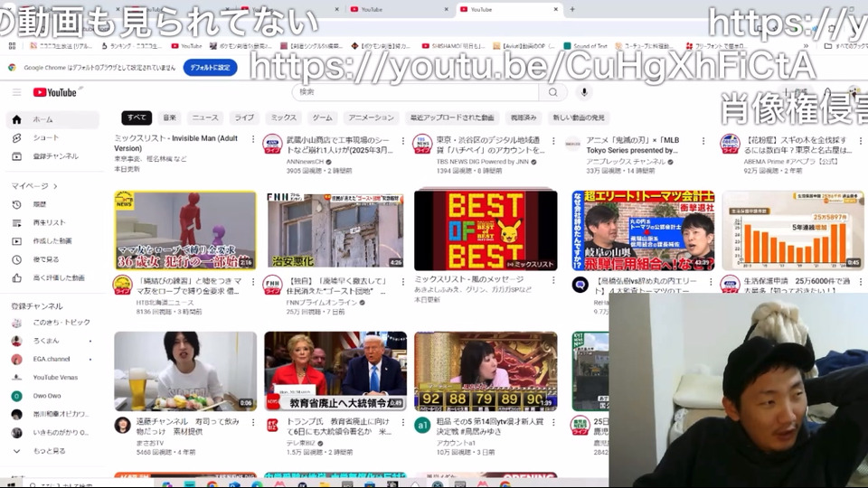The width and height of the screenshot is (868, 488).
Task: Click the search magnifier button
Action: click(x=553, y=92)
